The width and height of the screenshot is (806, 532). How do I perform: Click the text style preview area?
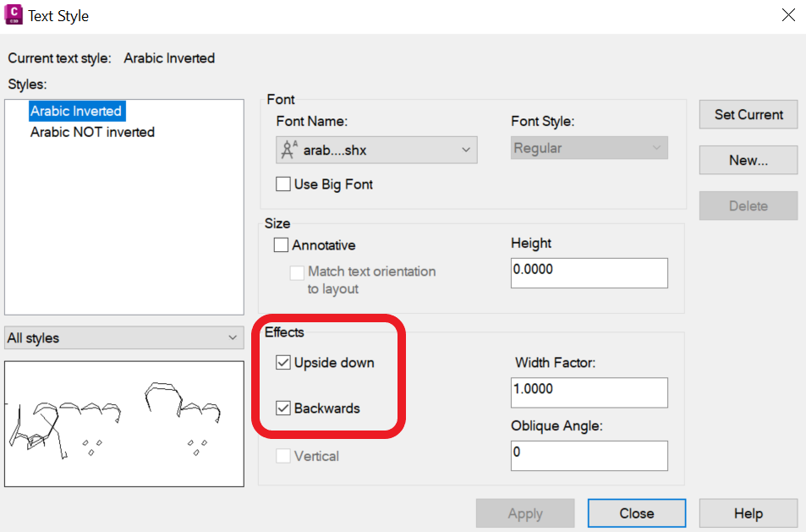tap(123, 421)
